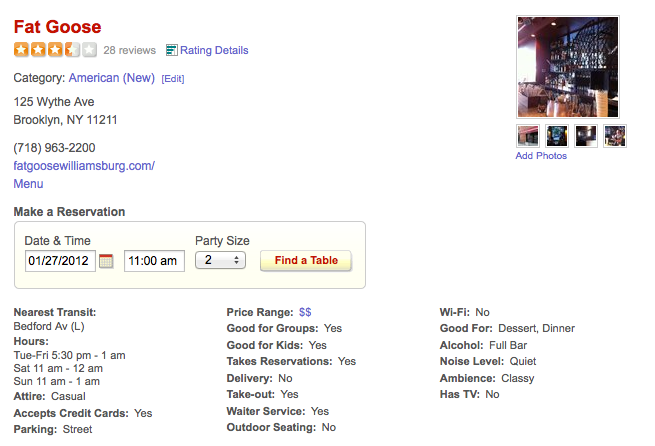Click the star rating graphic

point(55,50)
